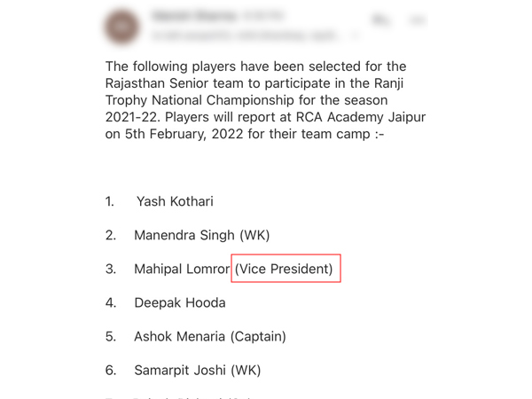The width and height of the screenshot is (532, 399).
Task: Click on Manendra Singh (WK) entry
Action: pos(201,235)
